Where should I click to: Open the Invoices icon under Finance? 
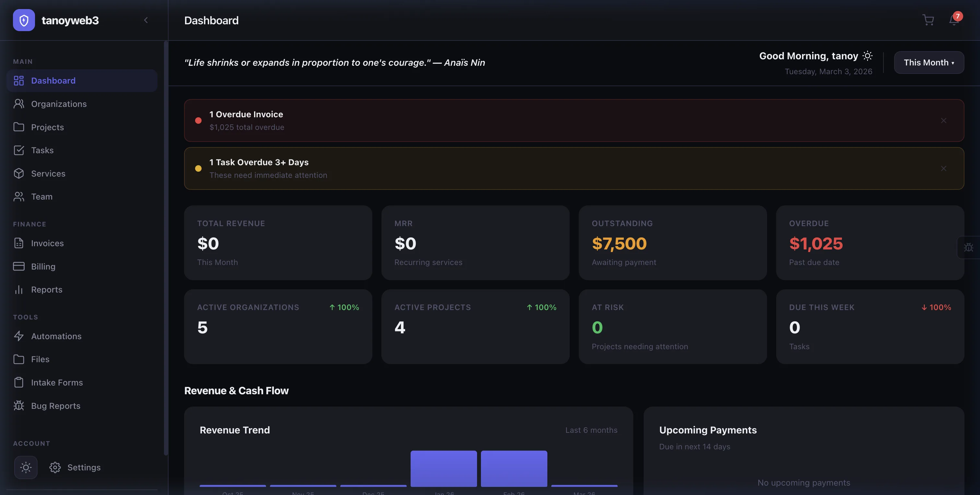(19, 243)
